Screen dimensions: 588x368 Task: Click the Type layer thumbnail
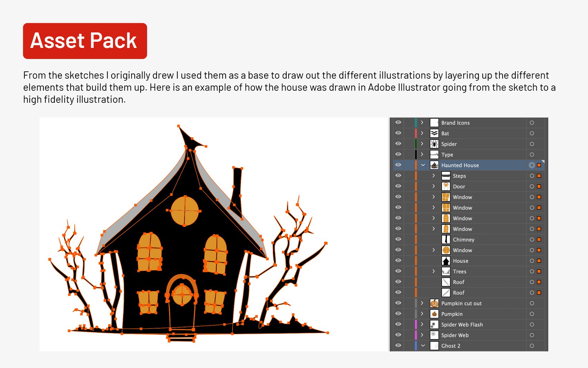coord(434,155)
